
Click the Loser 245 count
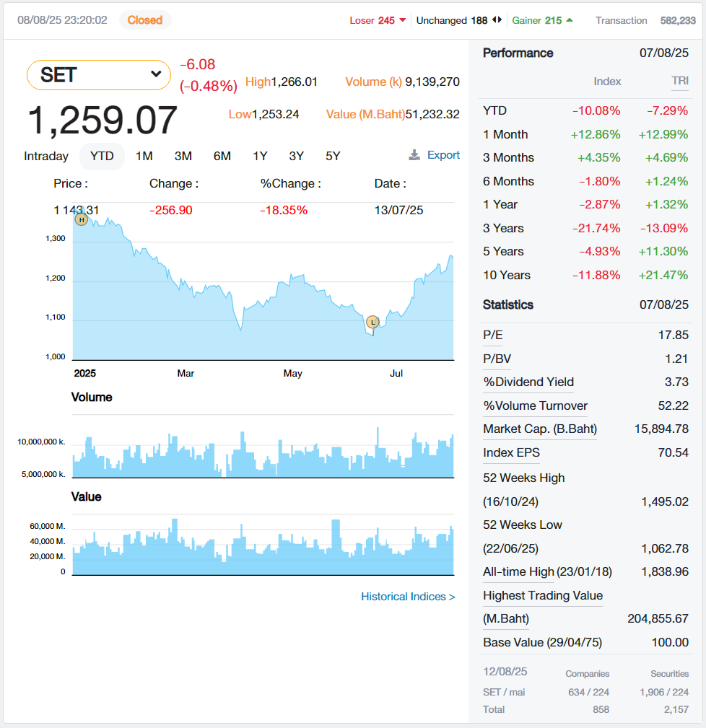tap(386, 20)
